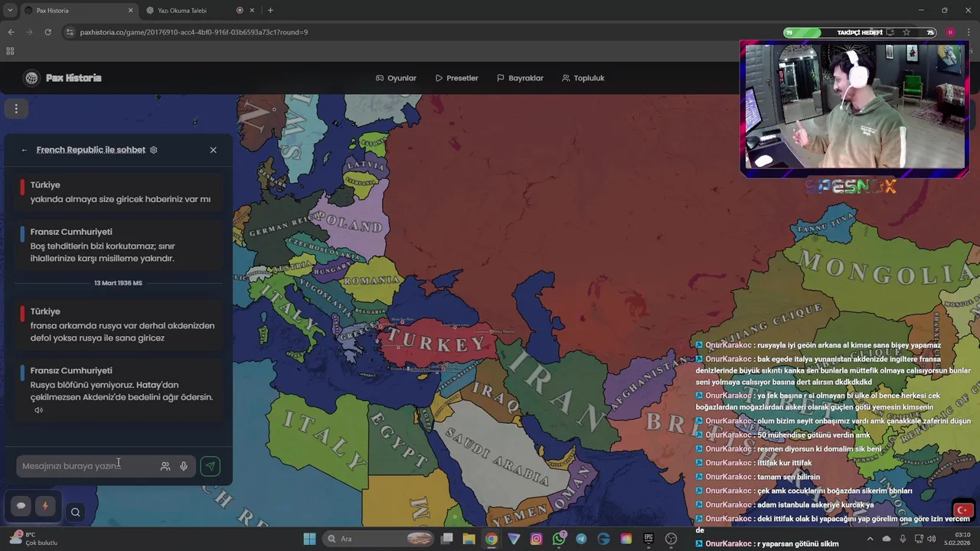Close the Yazı Okuma Talebi tab

pyautogui.click(x=253, y=11)
